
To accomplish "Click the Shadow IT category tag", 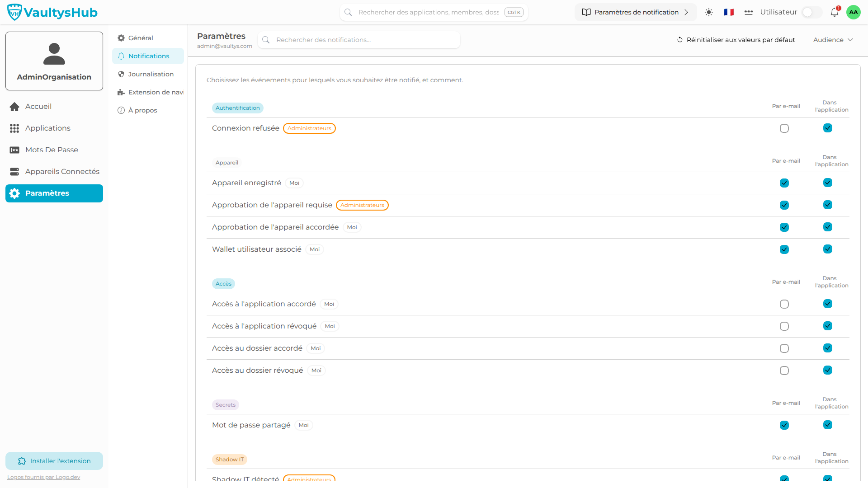I will 230,460.
